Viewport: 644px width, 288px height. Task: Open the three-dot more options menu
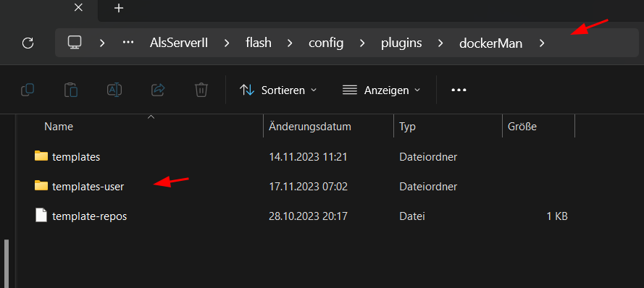point(459,90)
